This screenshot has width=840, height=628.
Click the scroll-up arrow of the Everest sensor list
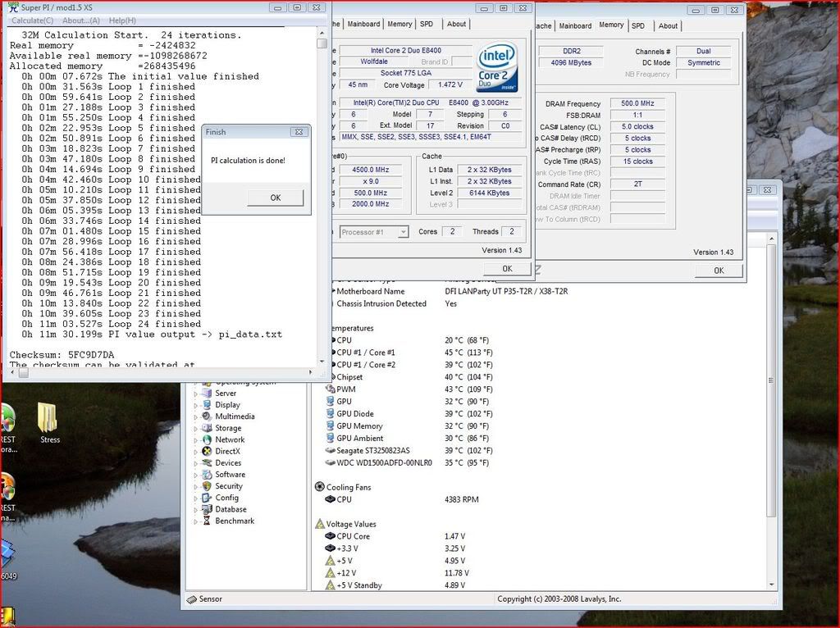click(x=771, y=239)
